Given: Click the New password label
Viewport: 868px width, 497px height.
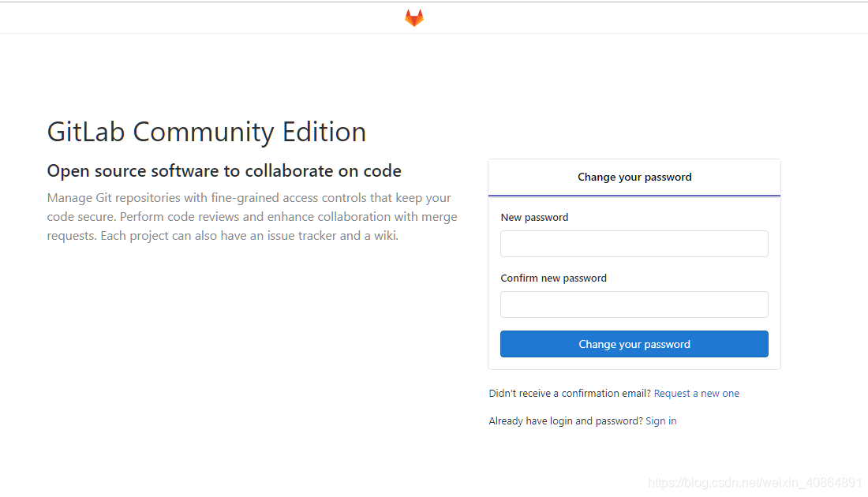Looking at the screenshot, I should pos(534,218).
